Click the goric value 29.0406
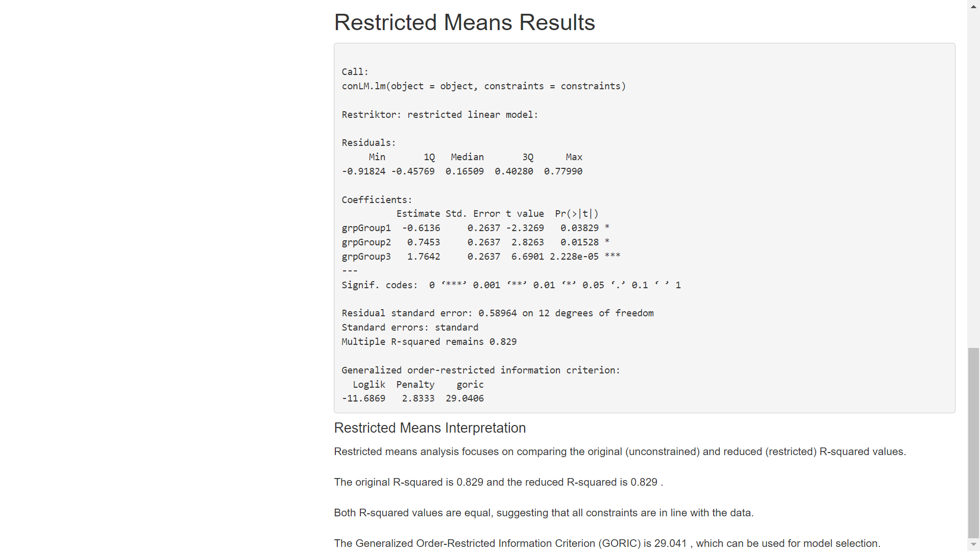 pyautogui.click(x=464, y=398)
